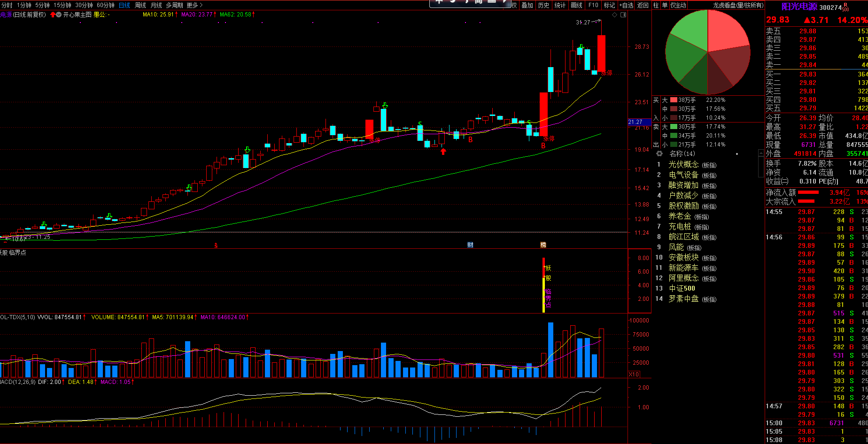Click the 财 finance marker on chart timeline
Image resolution: width=868 pixels, height=444 pixels.
click(470, 245)
